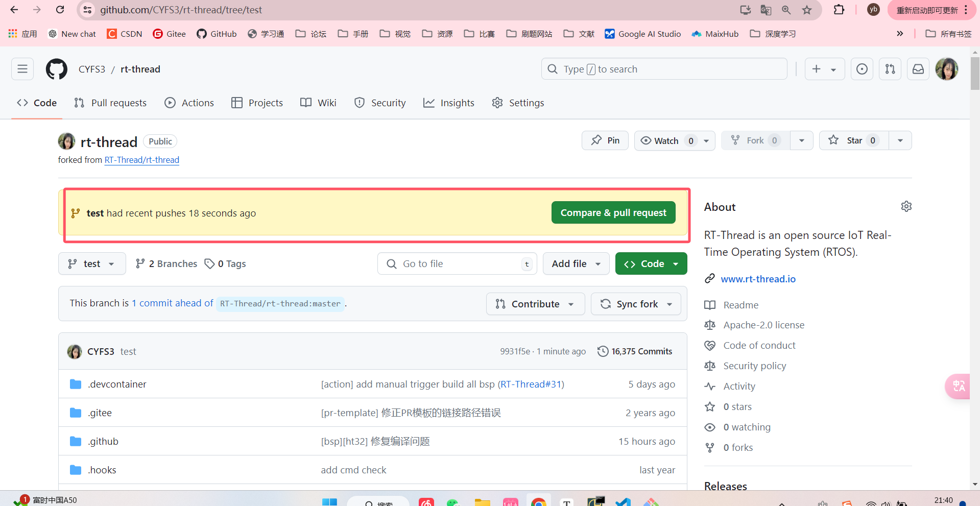Screen dimensions: 980x506
Task: Expand the Add file dropdown
Action: 576,263
